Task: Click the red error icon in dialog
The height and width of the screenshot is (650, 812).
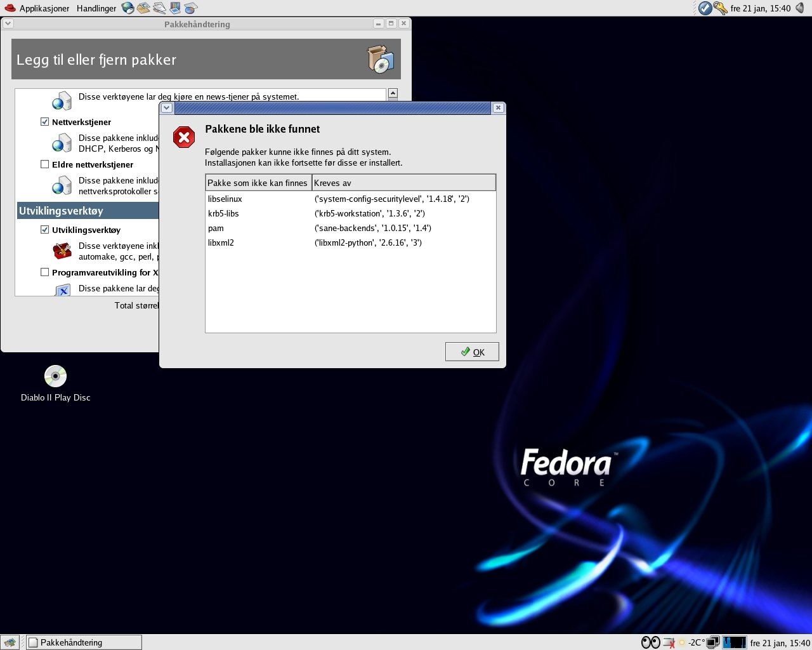Action: pyautogui.click(x=184, y=137)
